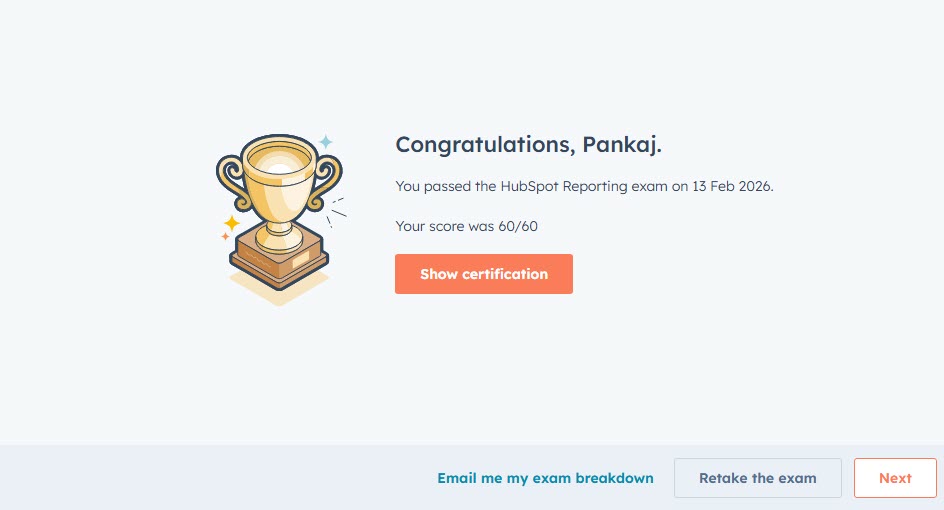
Task: Go forward with the Next button
Action: coord(895,478)
